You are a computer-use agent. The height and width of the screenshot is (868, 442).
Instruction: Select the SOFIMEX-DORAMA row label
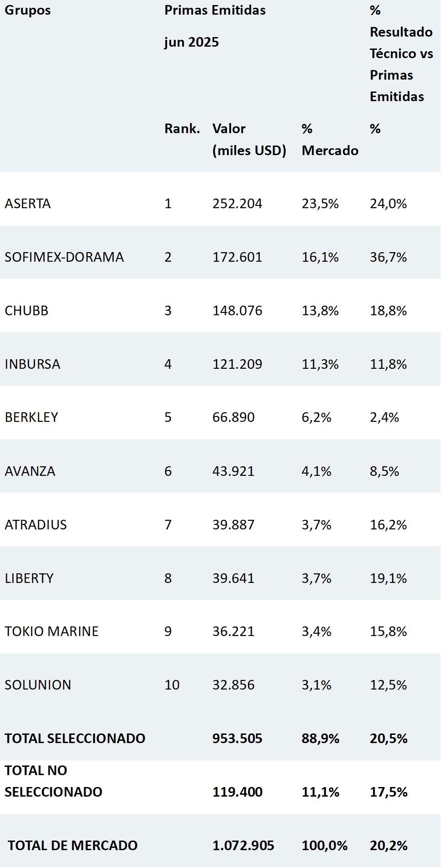[x=64, y=257]
